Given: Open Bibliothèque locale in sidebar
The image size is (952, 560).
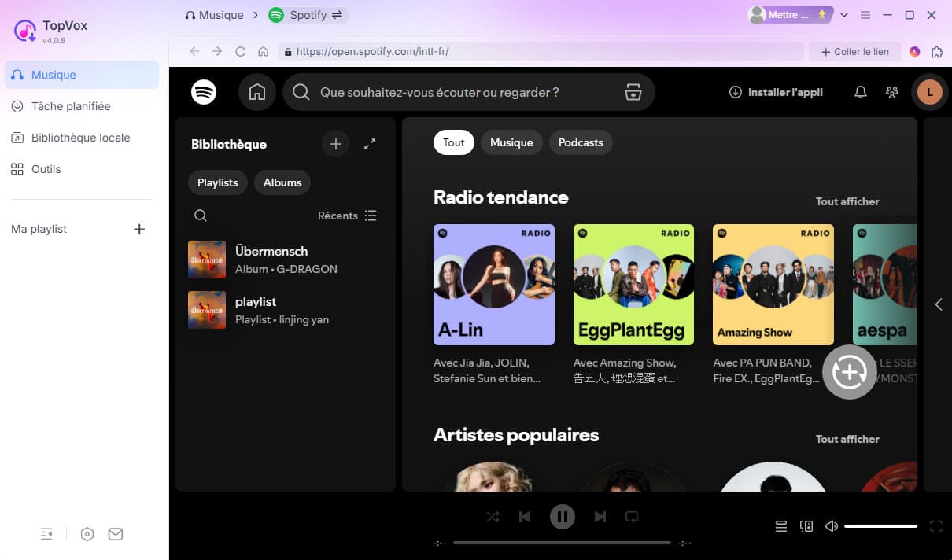Looking at the screenshot, I should (82, 138).
